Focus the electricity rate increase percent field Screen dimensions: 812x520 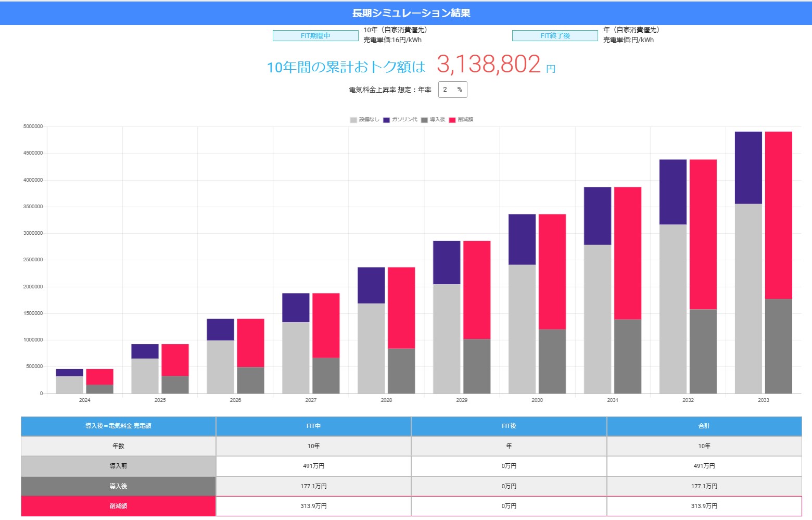pyautogui.click(x=452, y=90)
